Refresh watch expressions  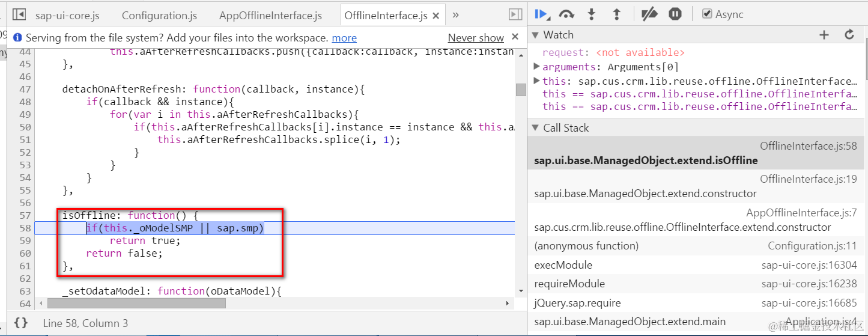pyautogui.click(x=849, y=35)
